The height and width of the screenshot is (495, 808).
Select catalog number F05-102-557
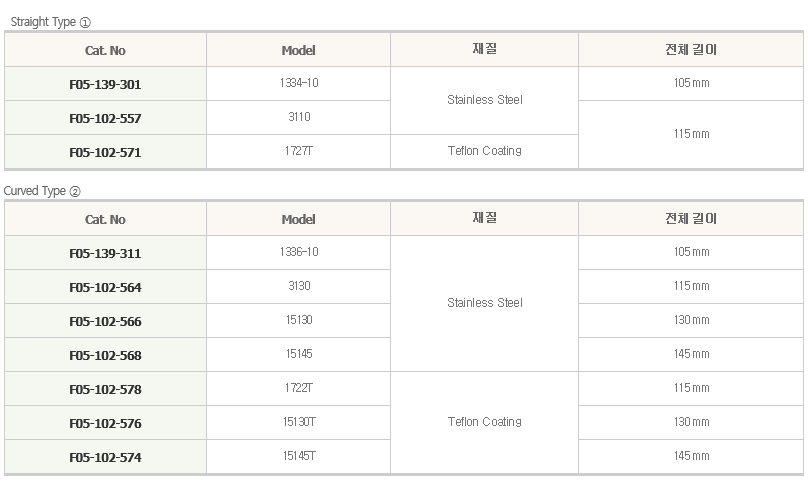coord(105,118)
